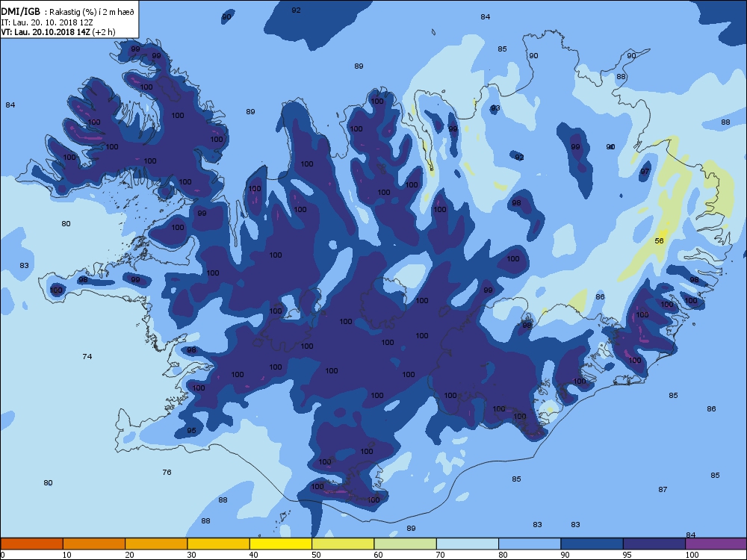The image size is (747, 560).
Task: Click the 93 humidity value on the map
Action: (495, 108)
